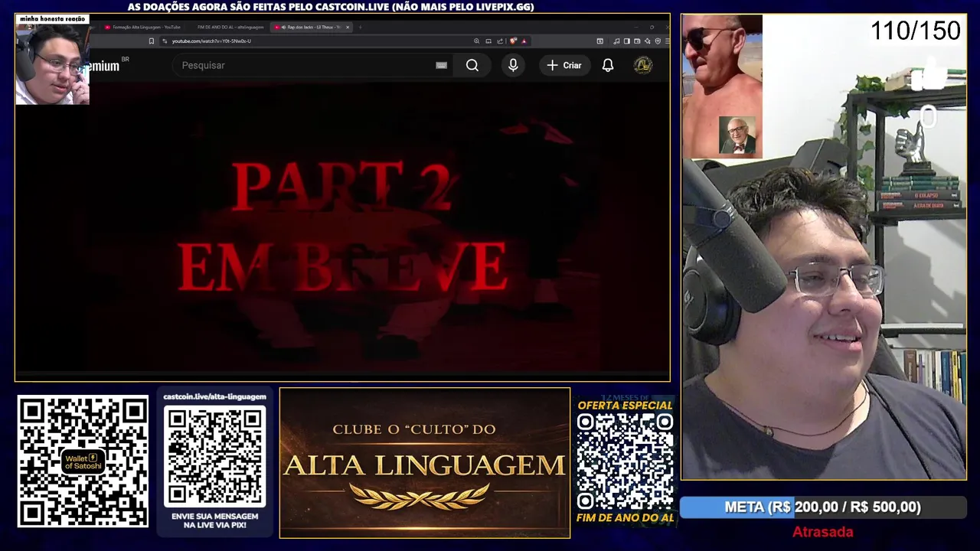The image size is (980, 551).
Task: Click the castcoin.live/alta-linguagem link text
Action: click(x=215, y=396)
